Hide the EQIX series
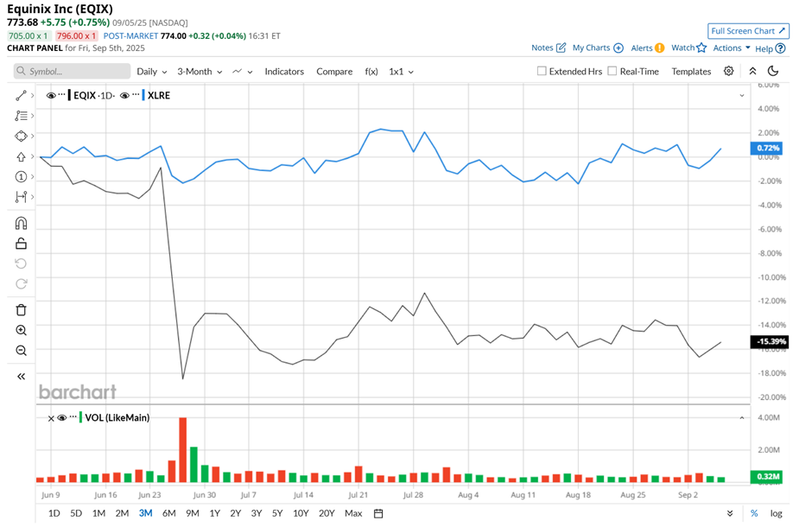812x527 pixels. pyautogui.click(x=51, y=95)
